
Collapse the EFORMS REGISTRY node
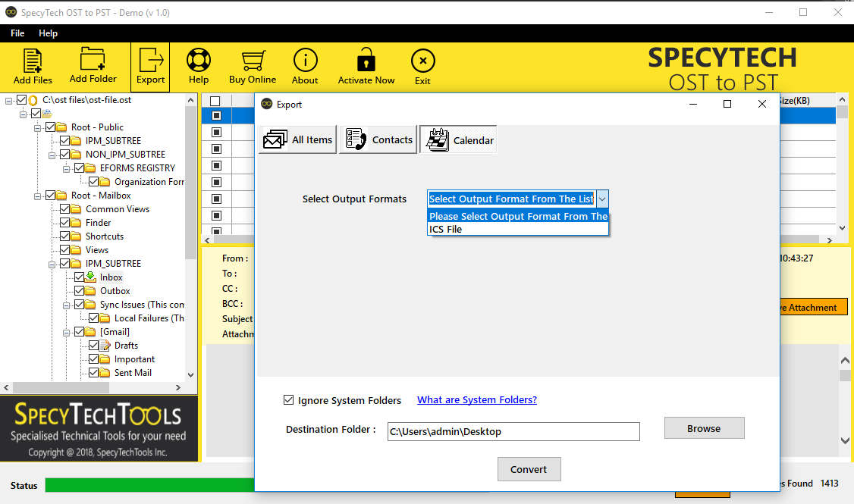point(67,169)
